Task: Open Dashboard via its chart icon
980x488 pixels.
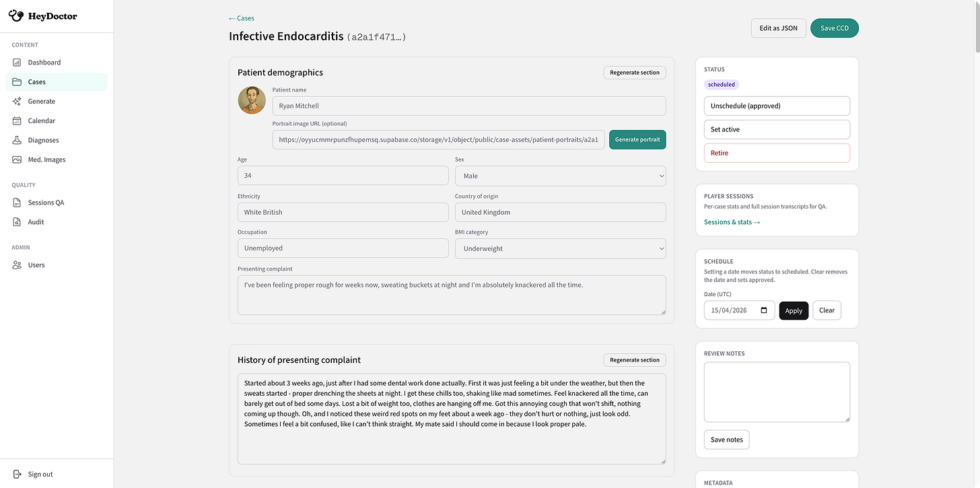Action: click(17, 63)
